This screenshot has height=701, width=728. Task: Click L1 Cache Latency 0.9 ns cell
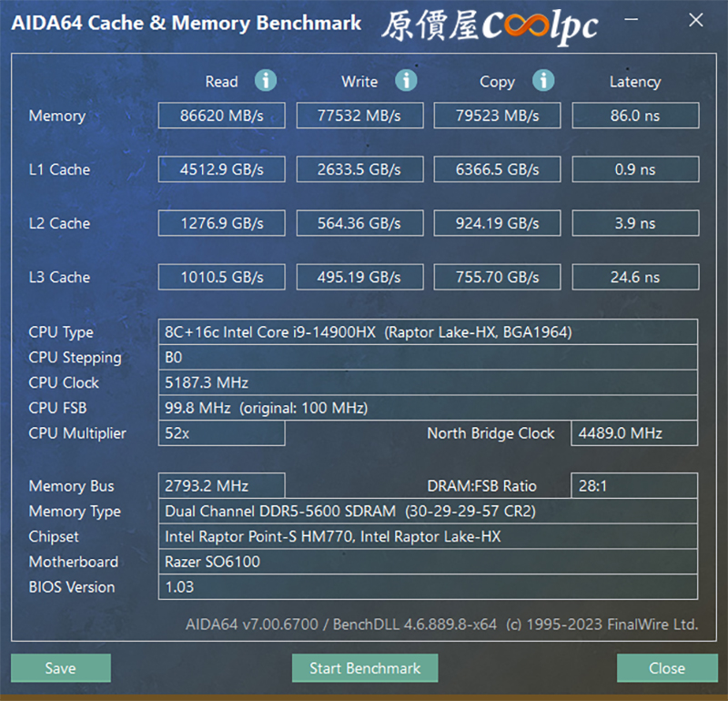[x=635, y=169]
